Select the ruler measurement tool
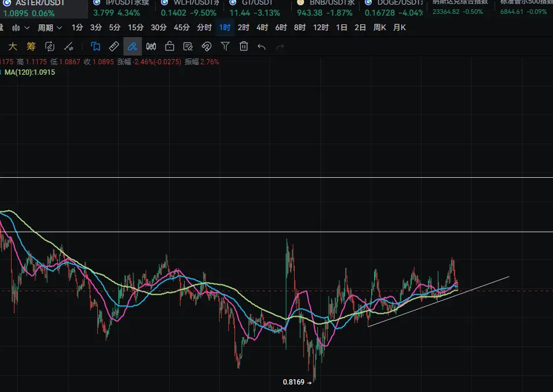Viewport: 553px width, 392px height. coord(114,46)
